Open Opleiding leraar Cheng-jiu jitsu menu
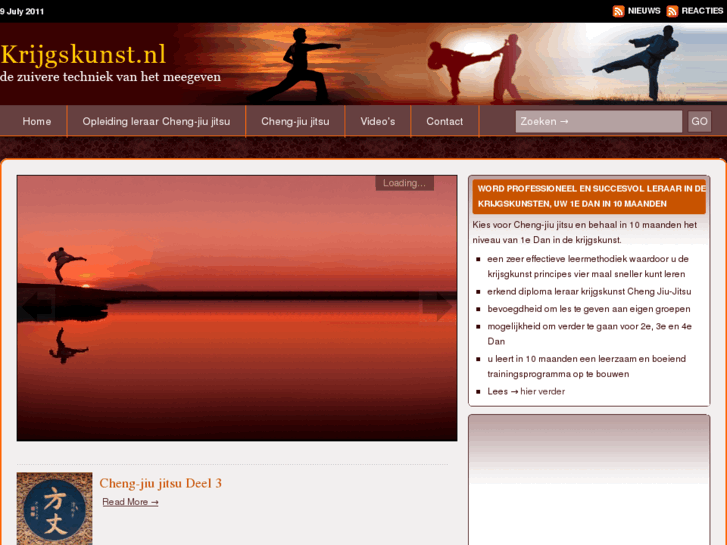This screenshot has width=727, height=545. 156,122
